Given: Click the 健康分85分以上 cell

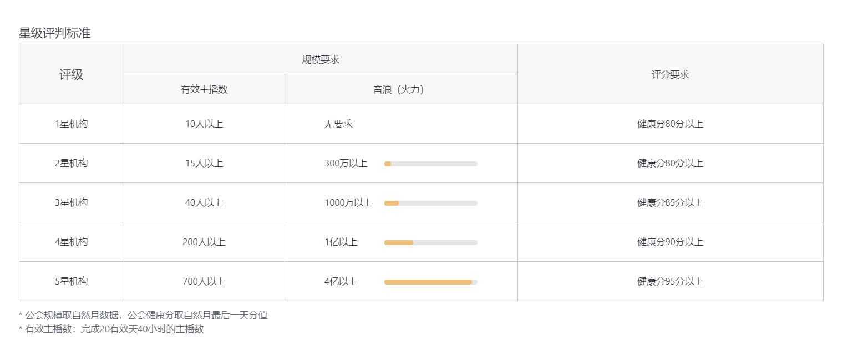Looking at the screenshot, I should coord(670,202).
